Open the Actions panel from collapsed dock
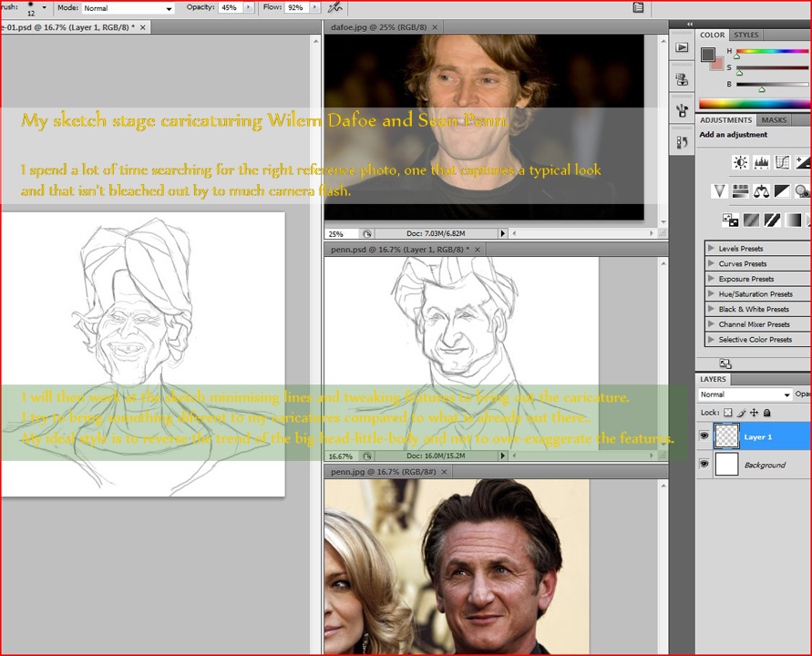Screen dimensions: 812x656 (682, 47)
